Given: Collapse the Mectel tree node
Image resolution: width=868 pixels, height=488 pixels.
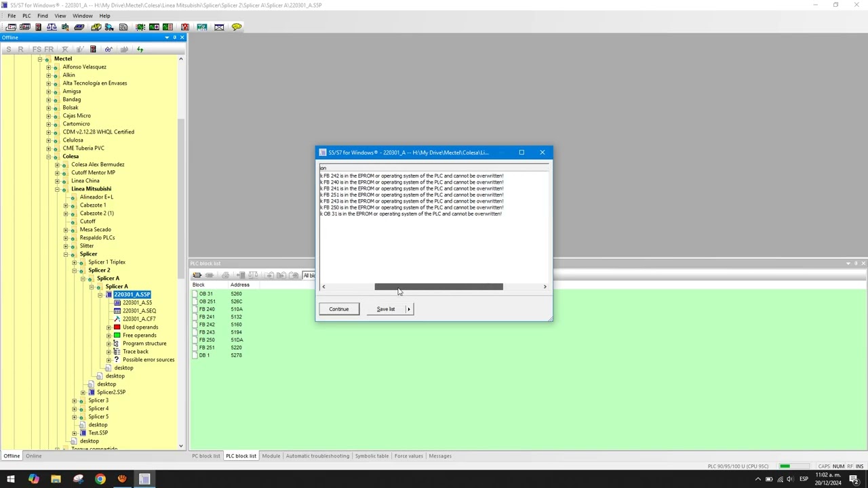Looking at the screenshot, I should click(x=39, y=59).
